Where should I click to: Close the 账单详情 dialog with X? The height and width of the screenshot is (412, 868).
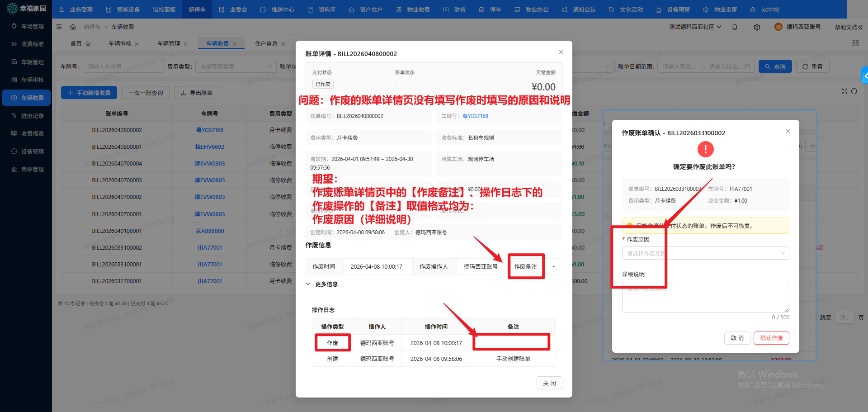click(561, 52)
